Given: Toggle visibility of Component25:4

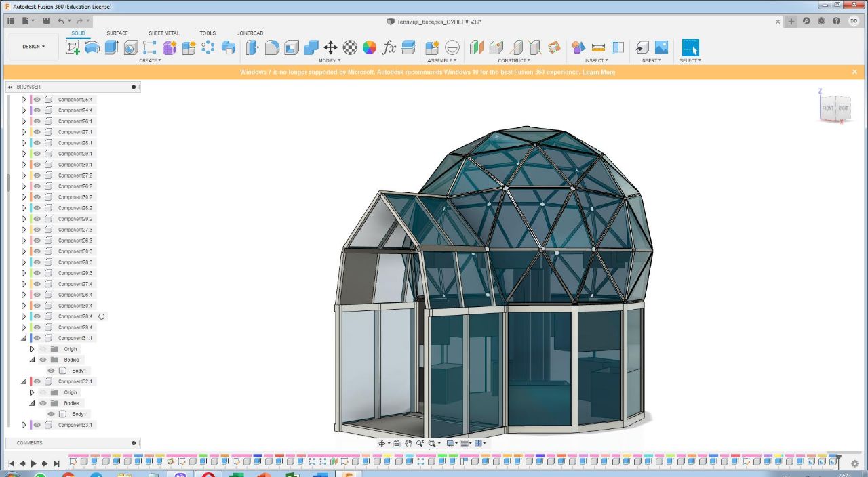Looking at the screenshot, I should [x=37, y=100].
